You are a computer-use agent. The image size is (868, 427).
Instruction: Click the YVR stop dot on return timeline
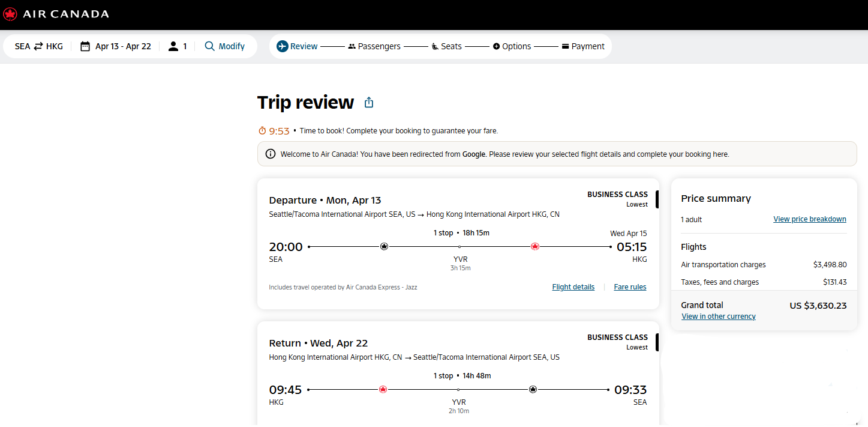[x=458, y=390]
